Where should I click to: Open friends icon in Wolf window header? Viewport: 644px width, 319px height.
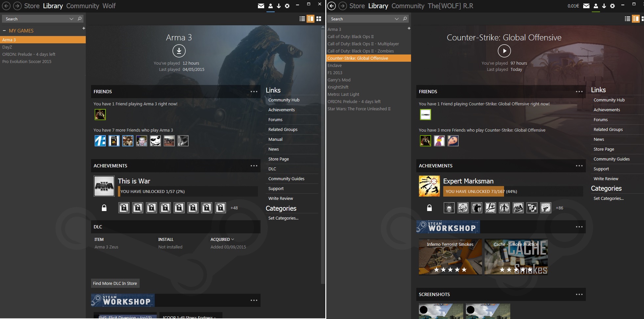(x=270, y=6)
